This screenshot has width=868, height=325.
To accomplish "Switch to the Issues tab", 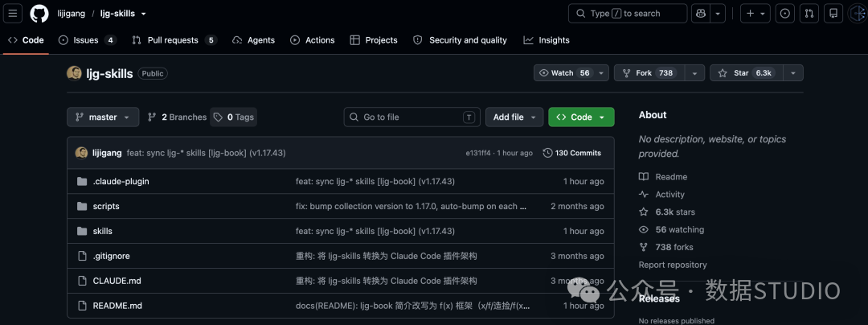I will click(x=88, y=40).
